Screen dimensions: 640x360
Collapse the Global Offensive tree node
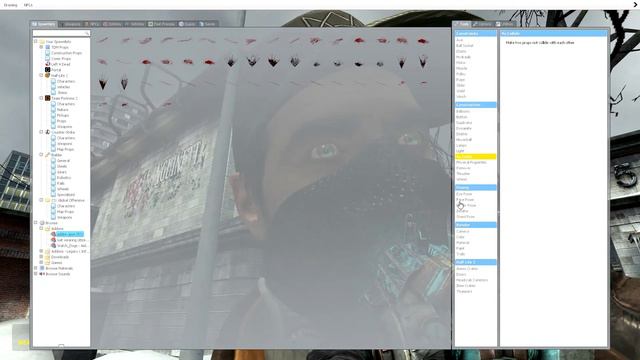tap(41, 200)
